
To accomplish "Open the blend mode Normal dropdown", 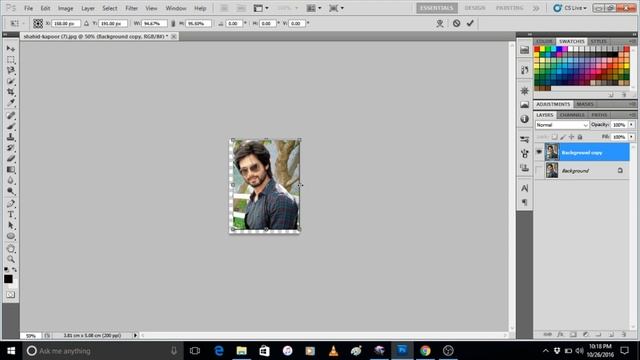I will [562, 125].
